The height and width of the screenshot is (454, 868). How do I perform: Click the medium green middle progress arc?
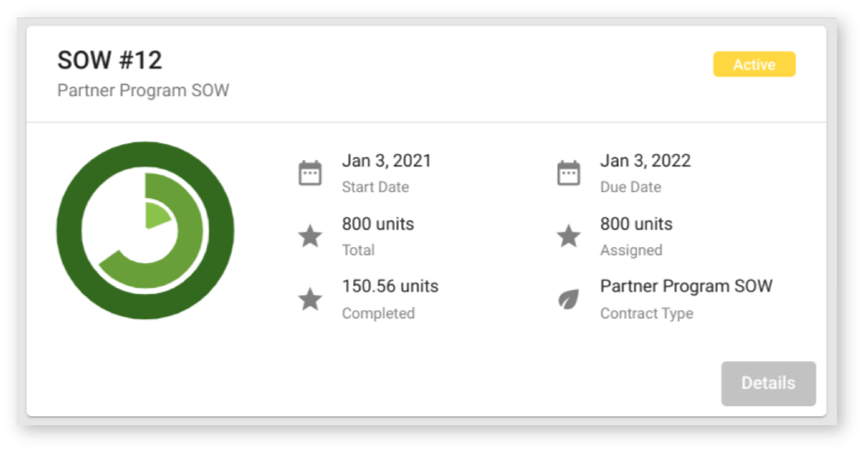(189, 233)
